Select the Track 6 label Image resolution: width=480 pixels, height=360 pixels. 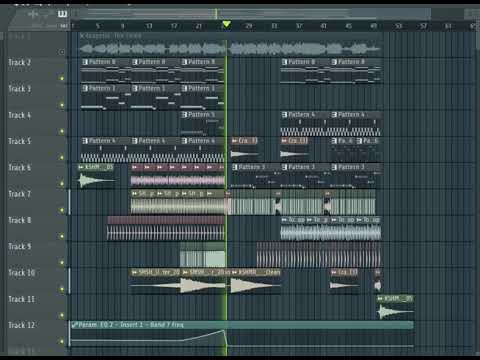point(19,168)
